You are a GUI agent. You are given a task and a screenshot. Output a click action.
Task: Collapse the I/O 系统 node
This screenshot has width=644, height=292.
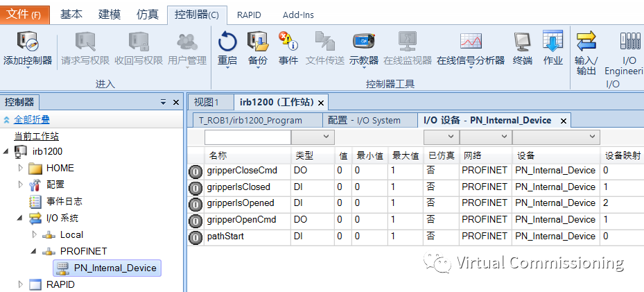(x=19, y=218)
